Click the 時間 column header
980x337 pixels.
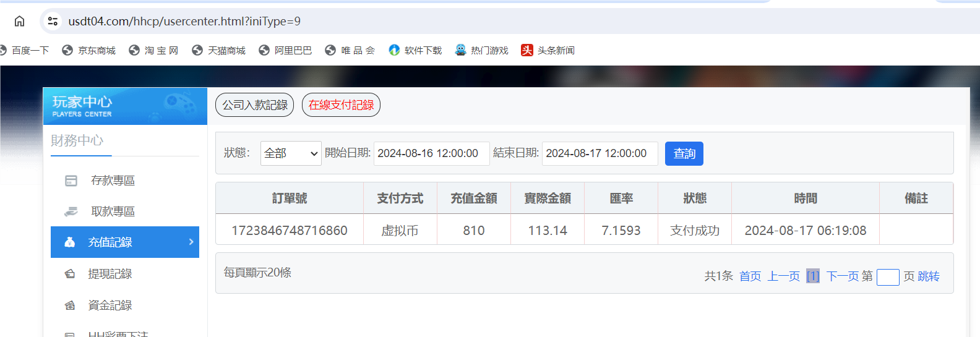click(806, 198)
